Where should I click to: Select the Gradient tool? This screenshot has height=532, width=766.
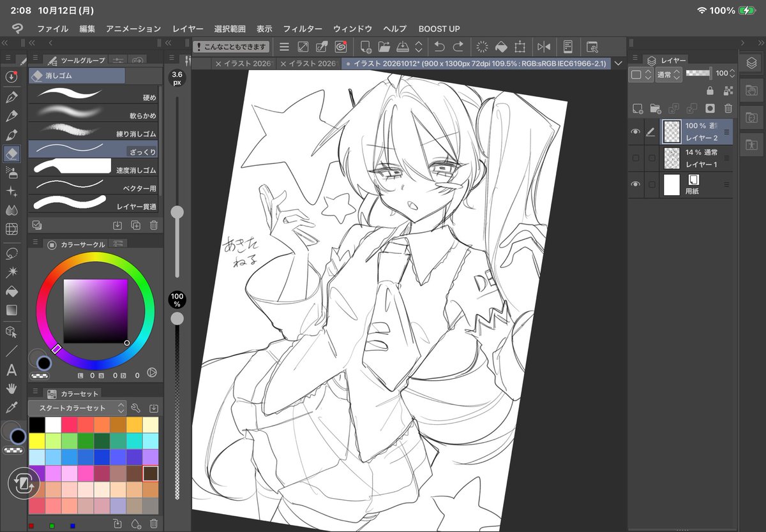pyautogui.click(x=11, y=311)
